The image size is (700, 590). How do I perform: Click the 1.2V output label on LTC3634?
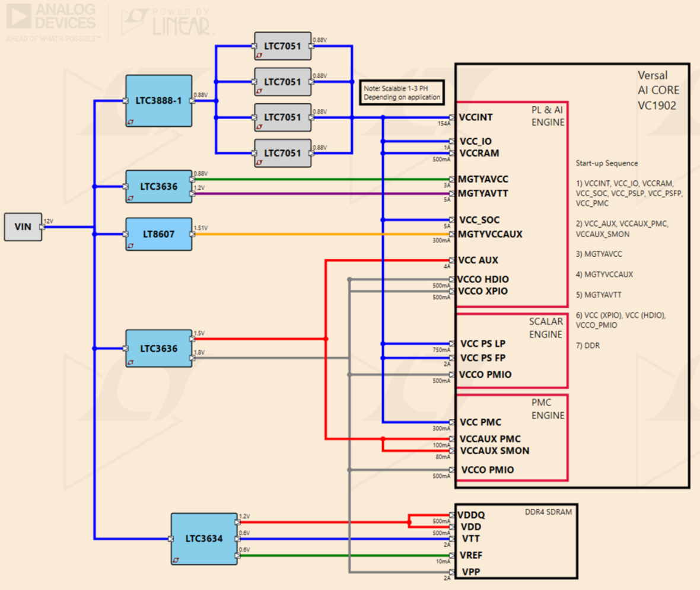tap(244, 516)
